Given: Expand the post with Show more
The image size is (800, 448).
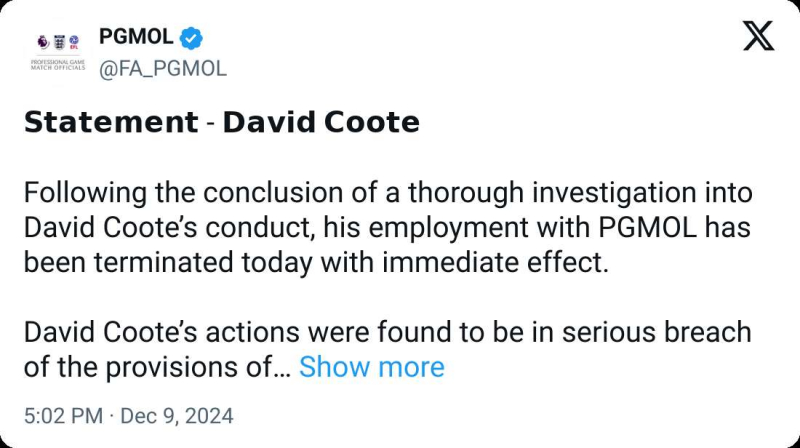Looking at the screenshot, I should tap(371, 367).
